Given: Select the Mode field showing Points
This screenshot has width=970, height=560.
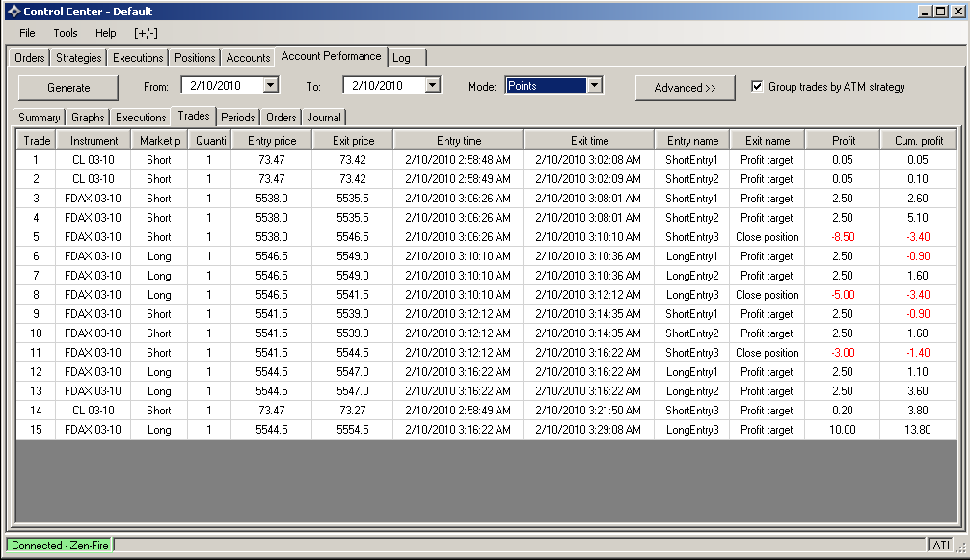Looking at the screenshot, I should tap(546, 85).
